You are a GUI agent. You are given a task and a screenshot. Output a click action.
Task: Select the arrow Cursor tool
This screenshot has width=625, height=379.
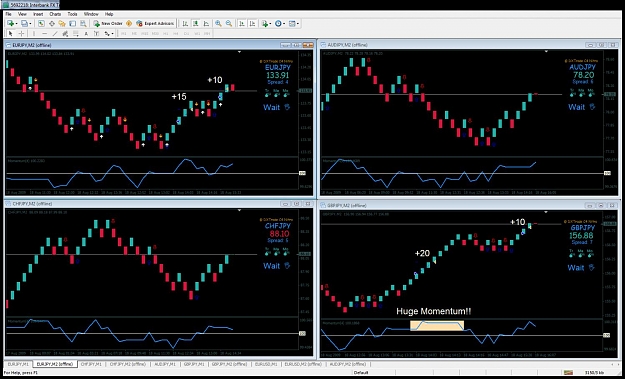click(11, 33)
